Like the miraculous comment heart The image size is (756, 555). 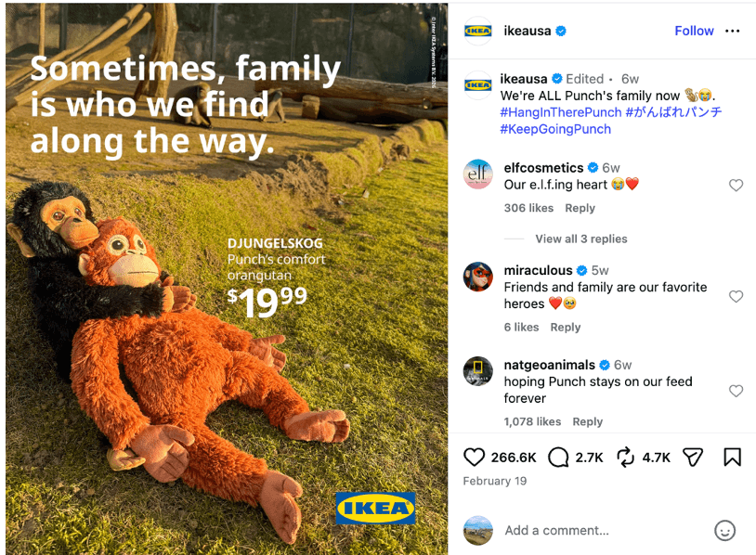point(736,296)
